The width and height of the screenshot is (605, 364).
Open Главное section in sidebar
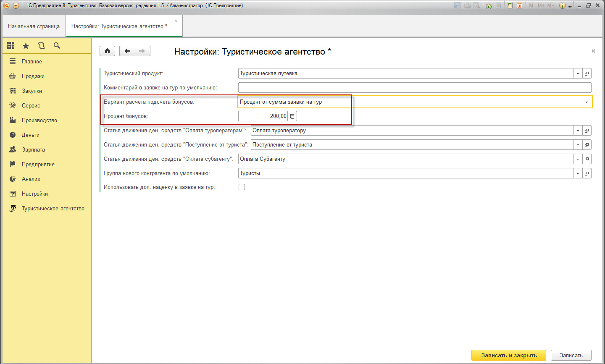(x=47, y=62)
